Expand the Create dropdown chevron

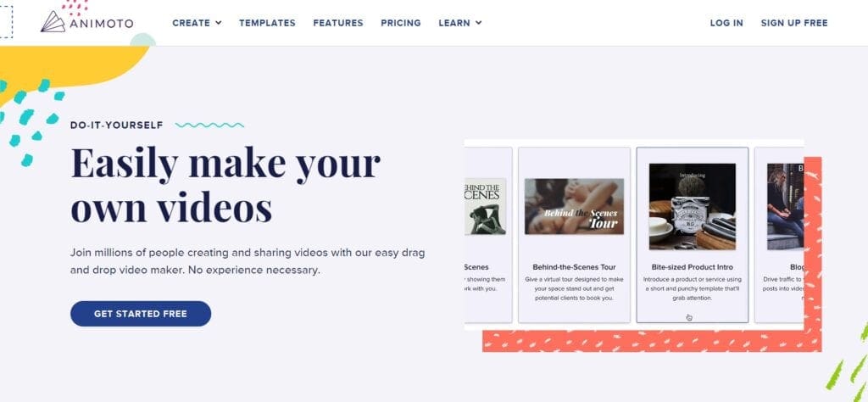pyautogui.click(x=219, y=23)
